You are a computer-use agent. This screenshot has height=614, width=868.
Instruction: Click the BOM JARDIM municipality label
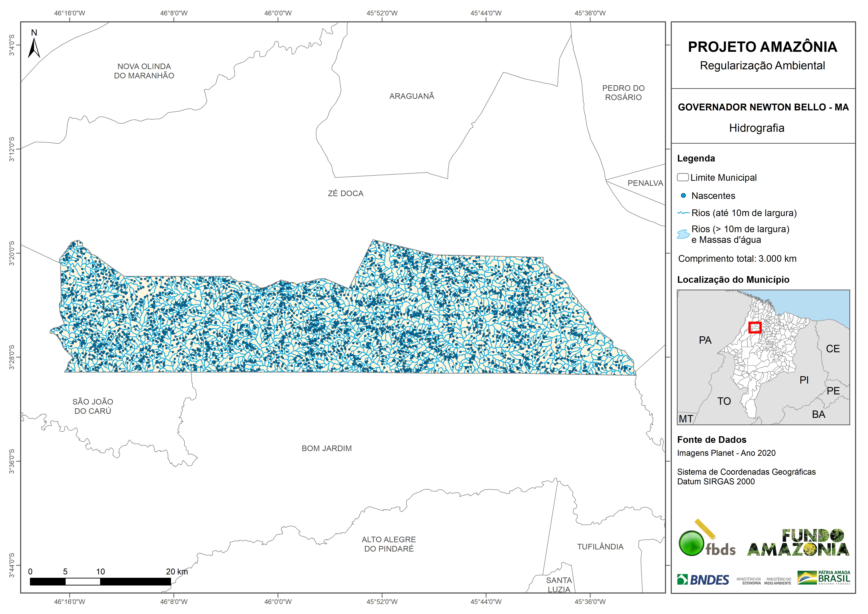[326, 448]
